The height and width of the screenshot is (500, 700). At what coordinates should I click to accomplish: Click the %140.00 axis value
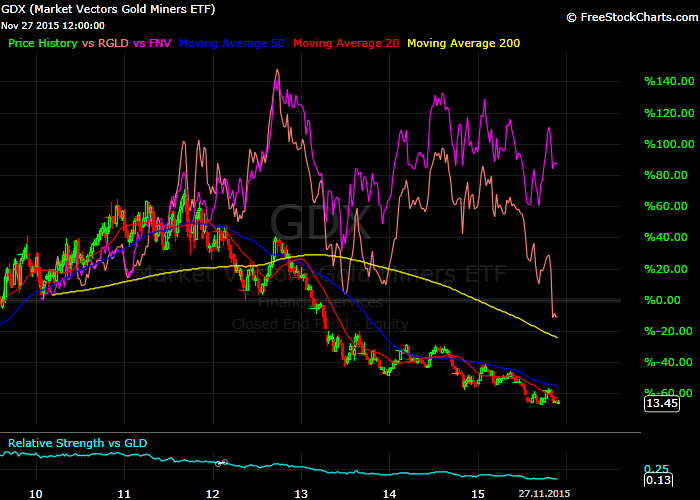[669, 81]
